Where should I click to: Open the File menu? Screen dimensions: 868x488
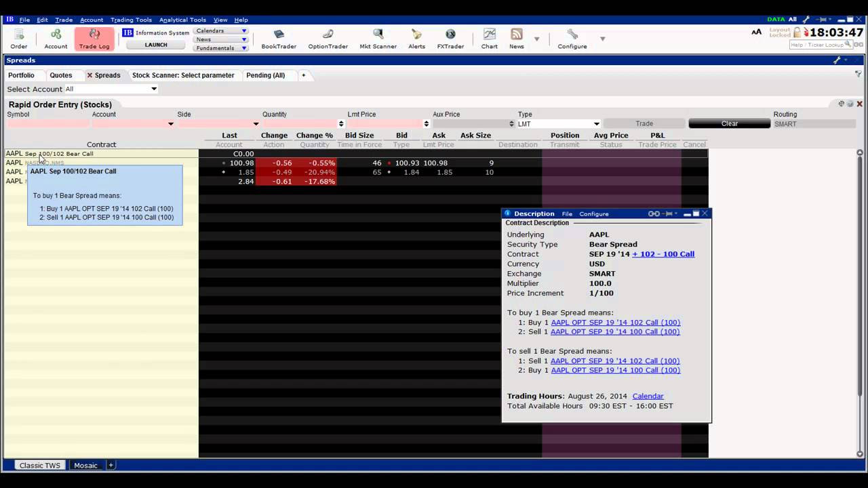click(x=24, y=20)
